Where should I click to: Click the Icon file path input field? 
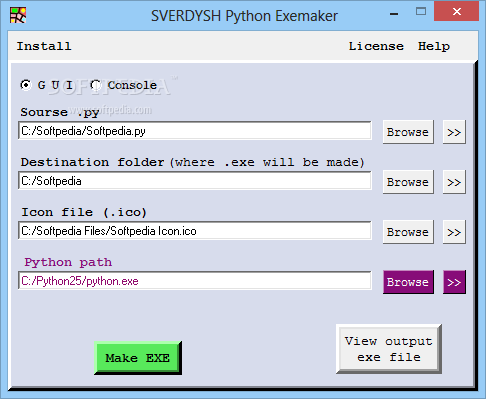point(195,231)
